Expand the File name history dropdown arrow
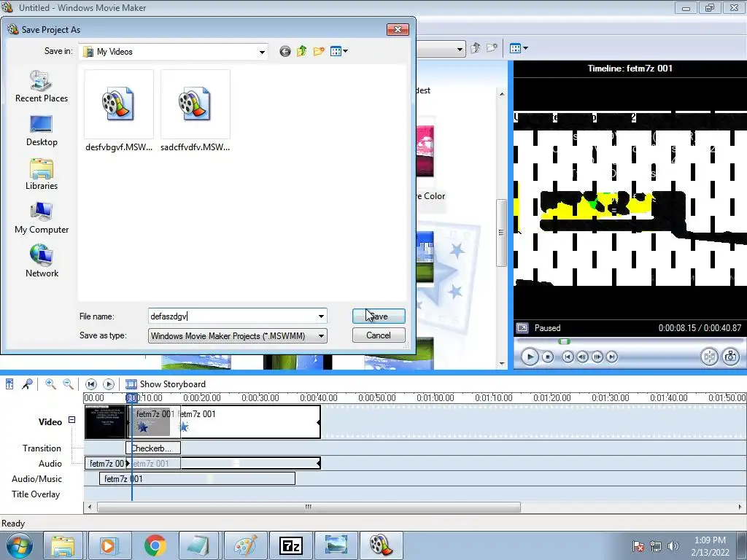The width and height of the screenshot is (747, 560). (x=321, y=316)
